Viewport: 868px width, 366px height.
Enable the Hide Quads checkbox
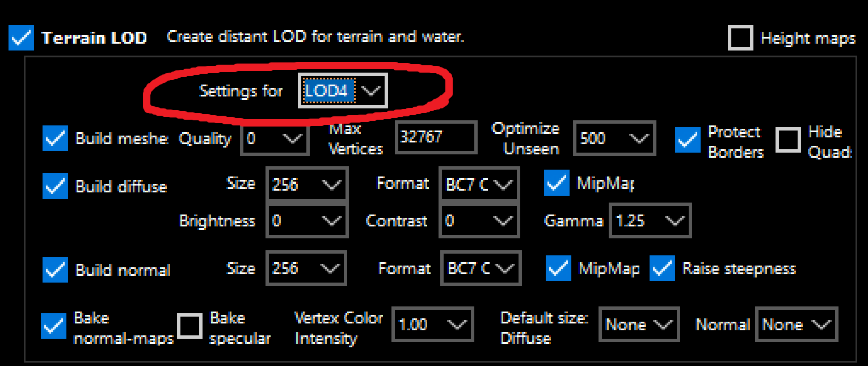coord(788,140)
